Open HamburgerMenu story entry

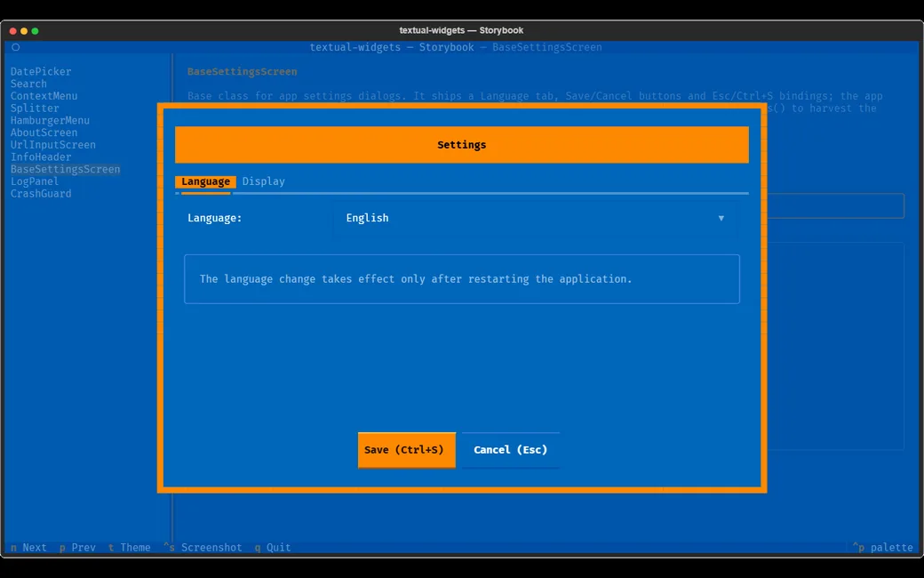(50, 120)
